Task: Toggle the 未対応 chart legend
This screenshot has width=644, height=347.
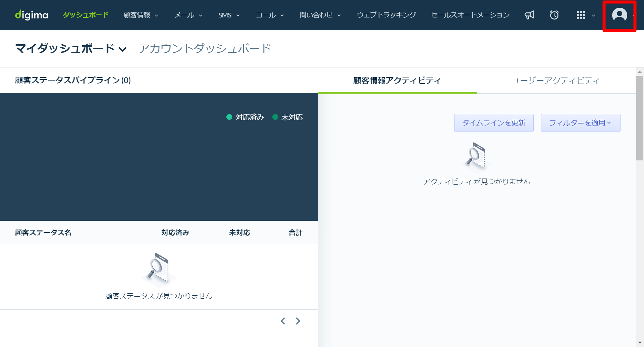Action: click(287, 117)
